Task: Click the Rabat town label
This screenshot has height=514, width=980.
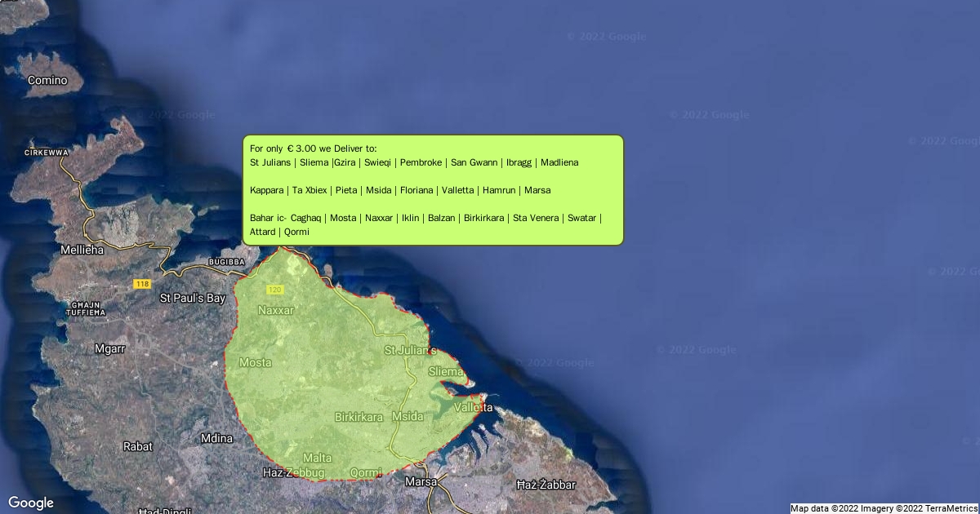Action: pos(137,446)
